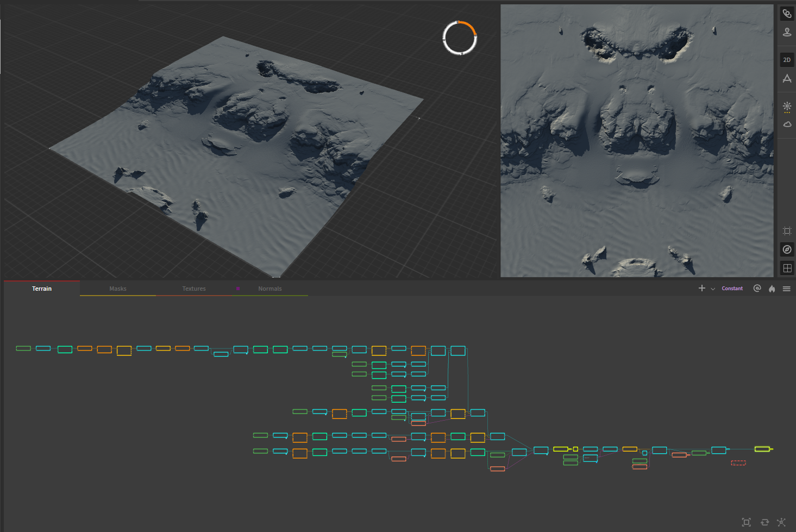
Task: Click the frame terrain icon in viewport sidebar
Action: (787, 231)
